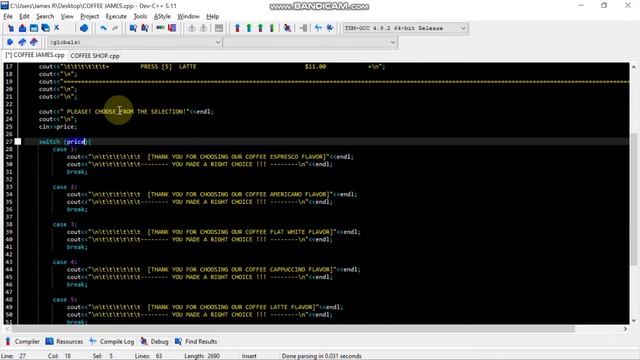640x360 pixels.
Task: Open the Search menu
Action: point(45,16)
